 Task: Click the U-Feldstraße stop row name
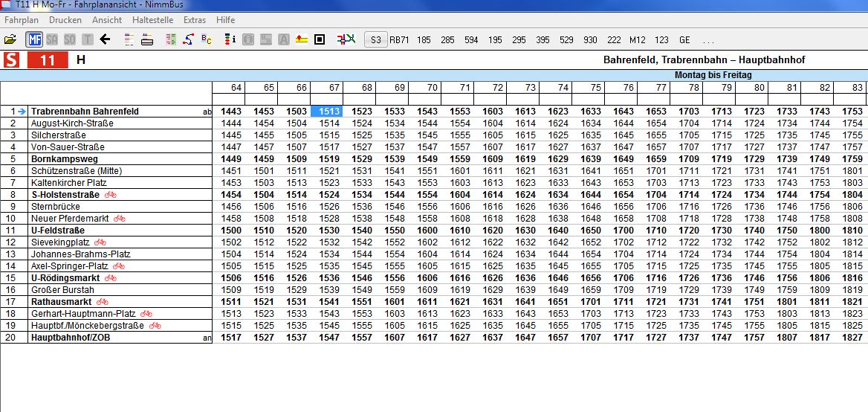pos(58,231)
